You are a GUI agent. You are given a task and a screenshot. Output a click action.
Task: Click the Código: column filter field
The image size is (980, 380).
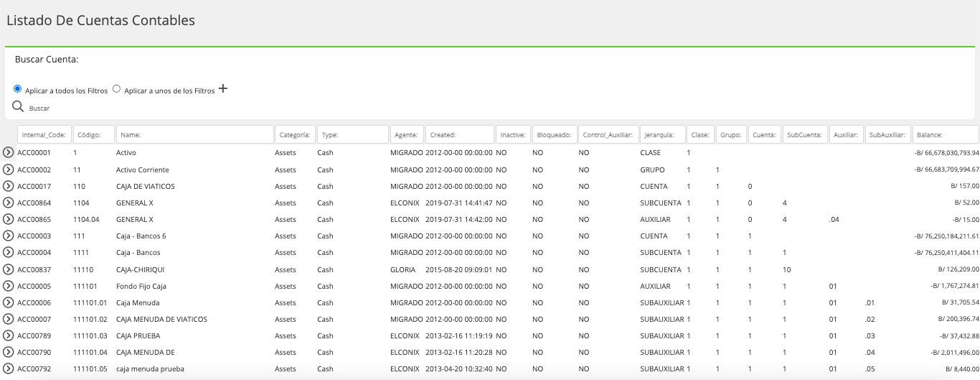(94, 134)
